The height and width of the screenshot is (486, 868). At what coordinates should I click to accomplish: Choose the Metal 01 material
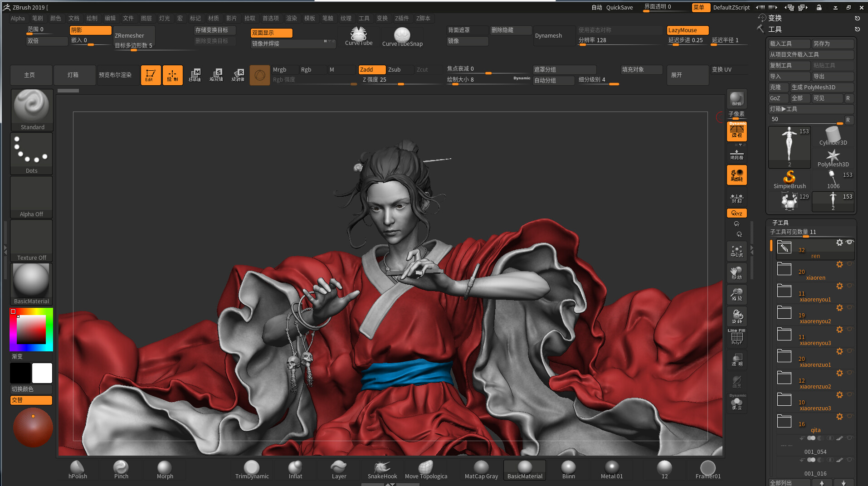612,470
